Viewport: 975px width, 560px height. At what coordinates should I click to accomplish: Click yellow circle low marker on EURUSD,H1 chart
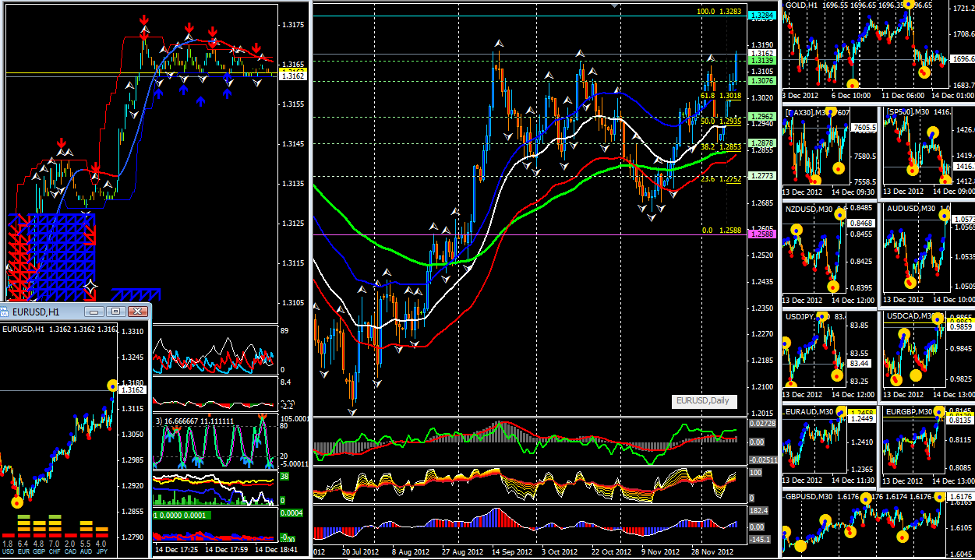(x=17, y=502)
